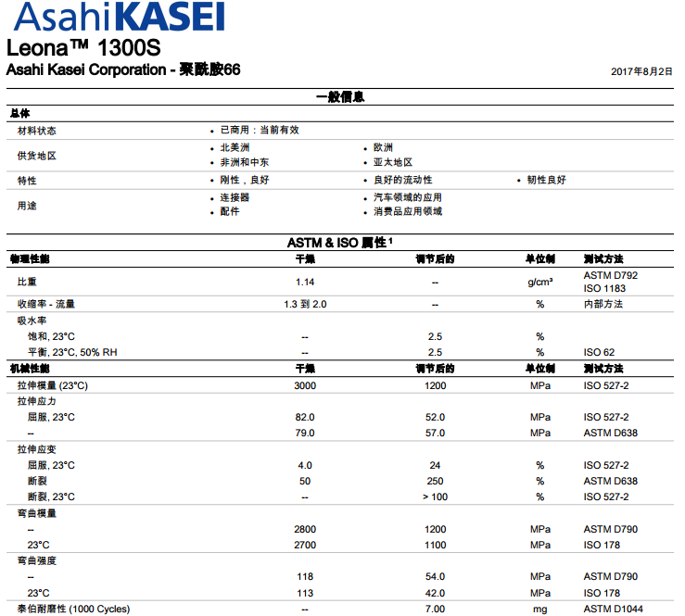Image resolution: width=685 pixels, height=616 pixels.
Task: Click the '机械性能' table header
Action: (30, 369)
